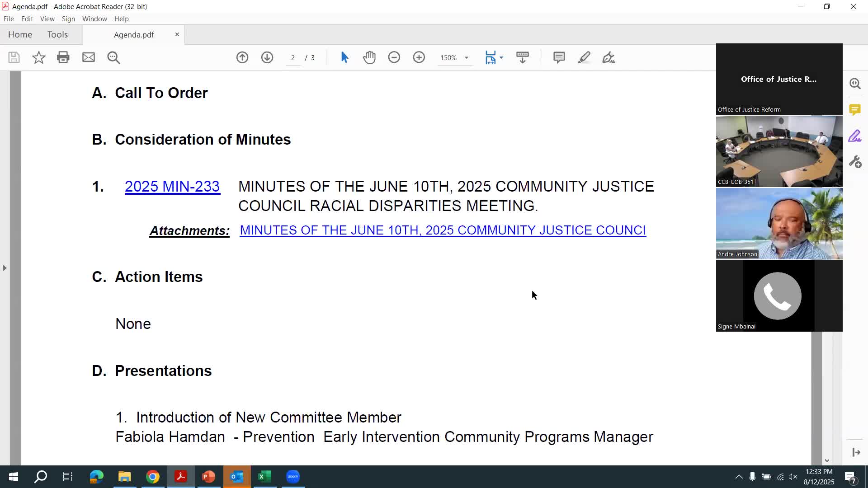
Task: Click the Print file icon
Action: click(63, 57)
